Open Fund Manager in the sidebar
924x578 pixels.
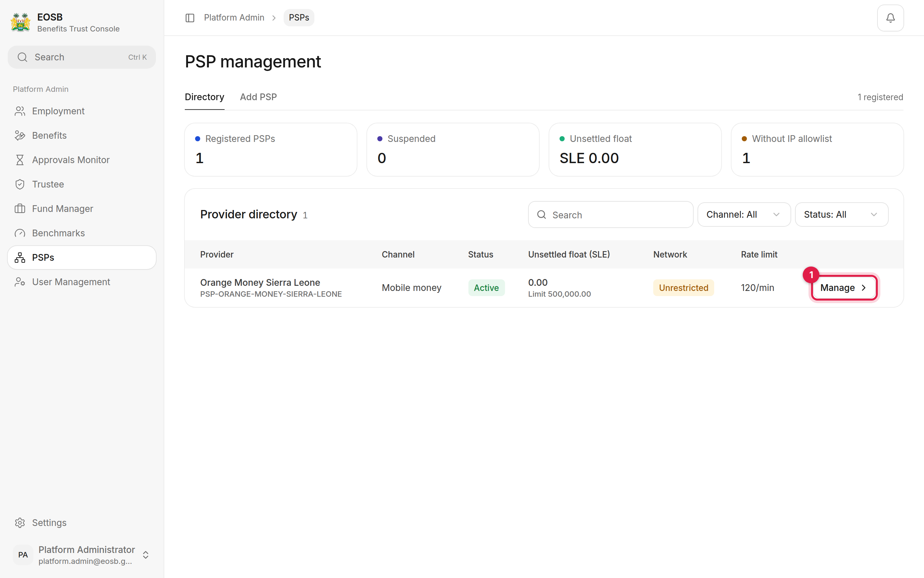pyautogui.click(x=82, y=209)
